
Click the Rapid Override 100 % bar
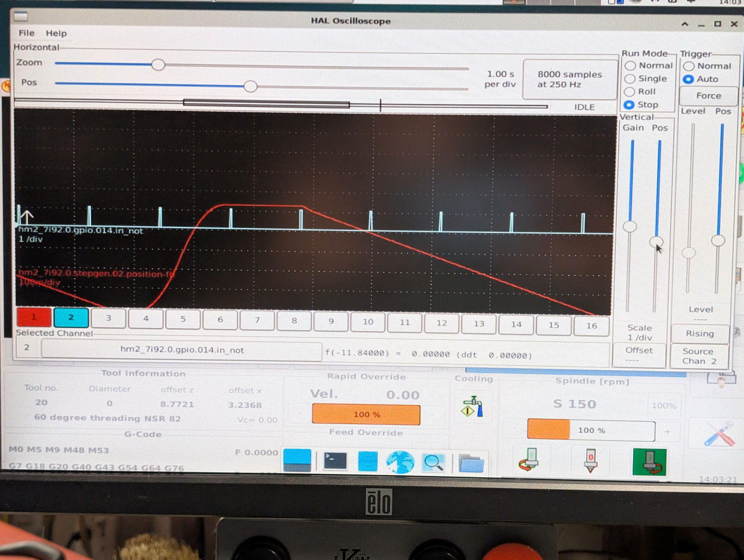pyautogui.click(x=366, y=415)
